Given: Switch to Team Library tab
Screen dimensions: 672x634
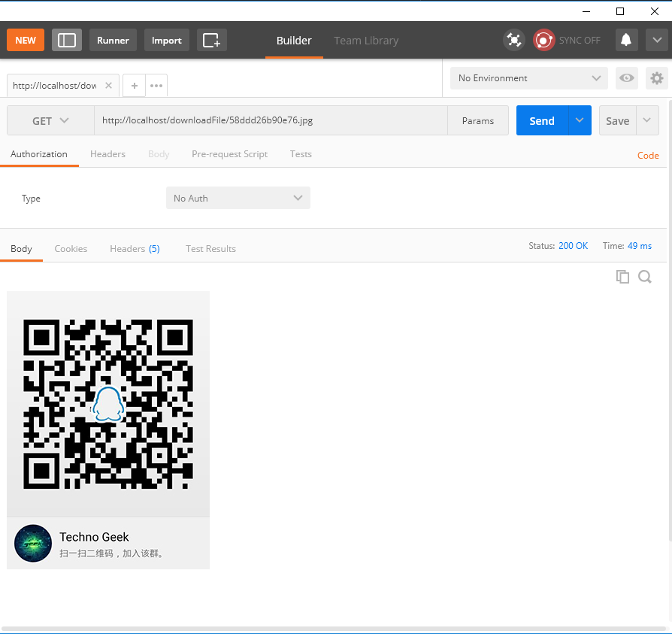Looking at the screenshot, I should coord(366,41).
